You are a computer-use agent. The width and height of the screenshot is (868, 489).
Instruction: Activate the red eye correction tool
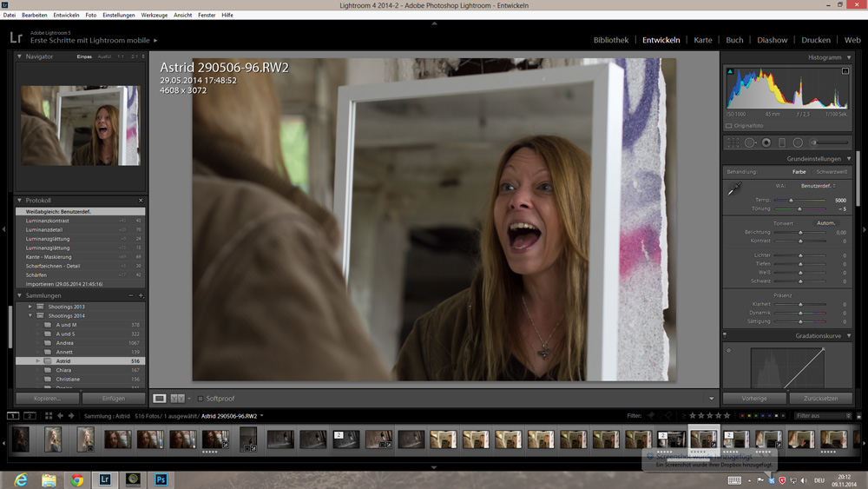pyautogui.click(x=766, y=142)
